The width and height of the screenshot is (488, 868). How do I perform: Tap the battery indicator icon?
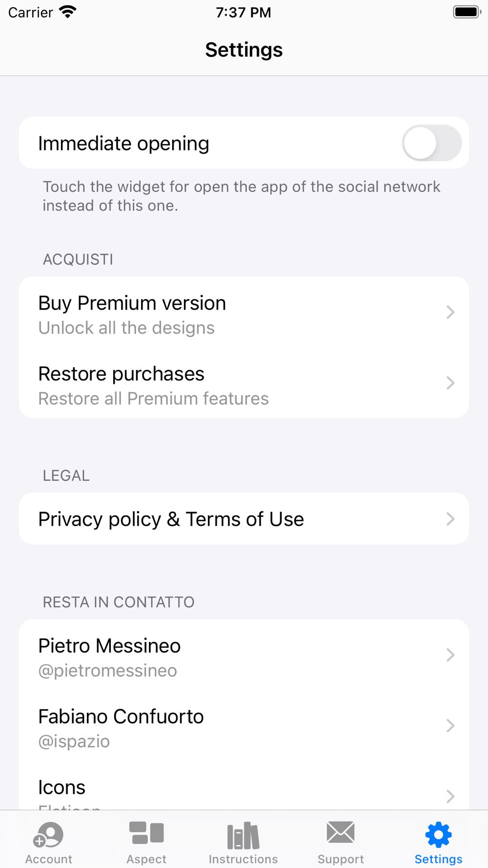467,12
